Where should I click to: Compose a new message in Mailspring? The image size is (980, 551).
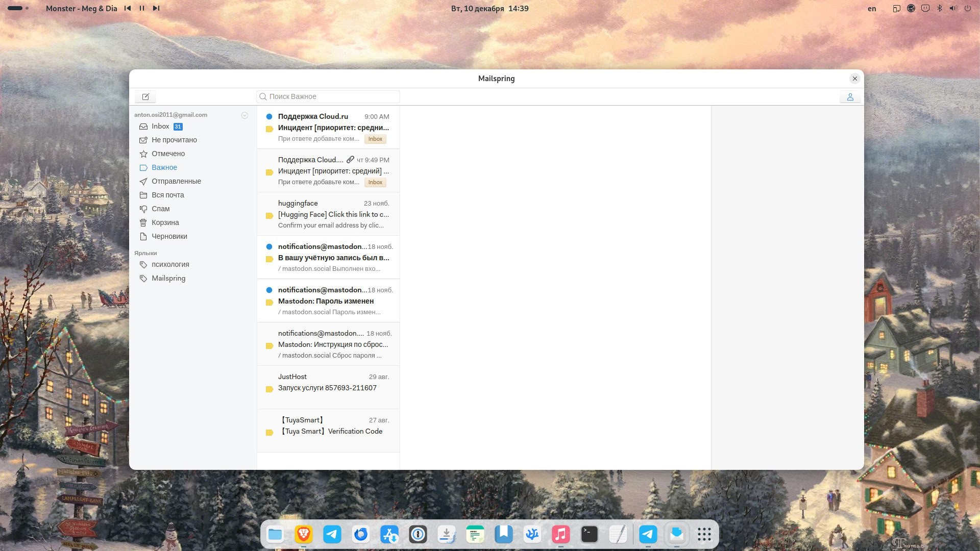tap(145, 96)
